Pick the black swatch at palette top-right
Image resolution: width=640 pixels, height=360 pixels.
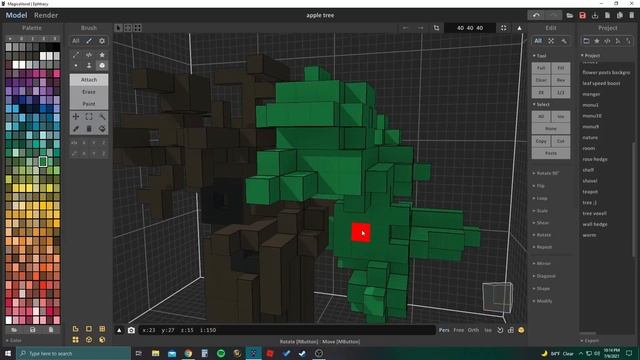pyautogui.click(x=56, y=47)
